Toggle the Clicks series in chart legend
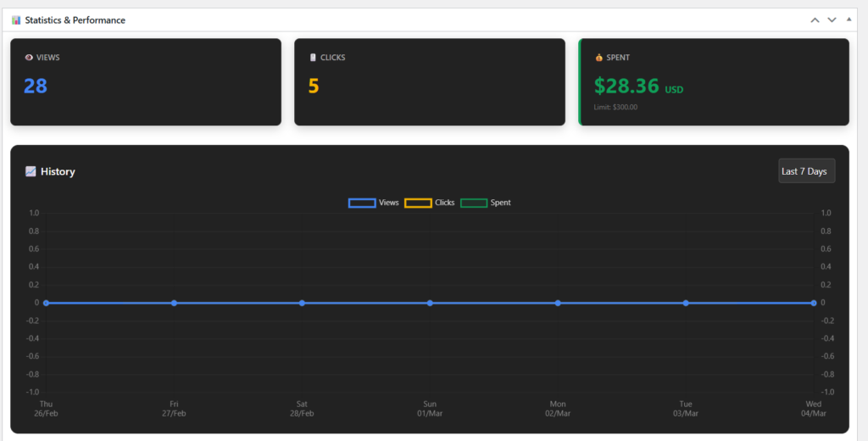The height and width of the screenshot is (441, 868). [430, 203]
